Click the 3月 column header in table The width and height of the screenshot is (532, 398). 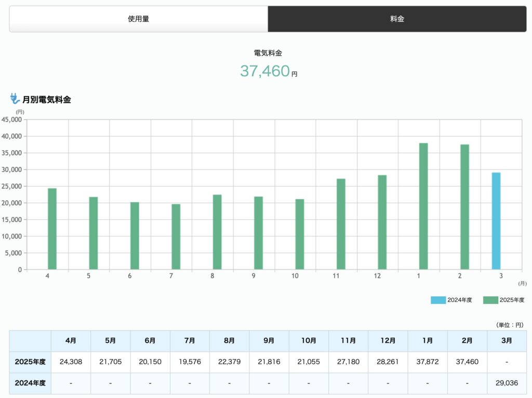click(x=507, y=341)
